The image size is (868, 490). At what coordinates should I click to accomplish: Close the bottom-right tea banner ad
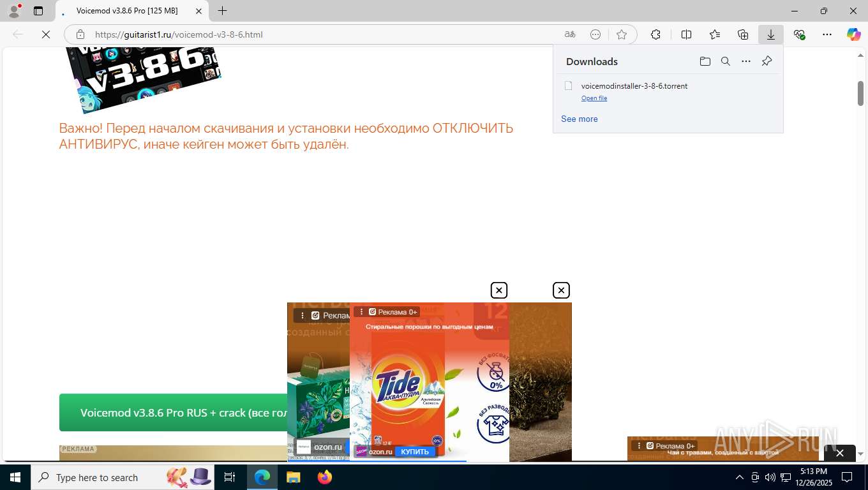(x=840, y=453)
